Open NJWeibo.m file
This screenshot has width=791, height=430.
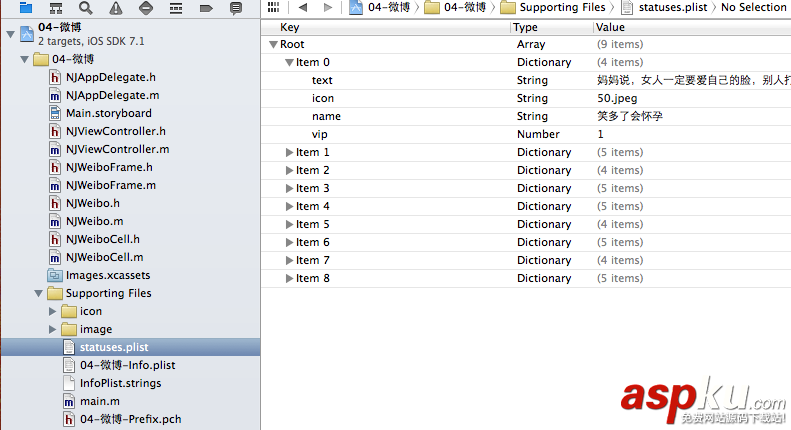(94, 221)
